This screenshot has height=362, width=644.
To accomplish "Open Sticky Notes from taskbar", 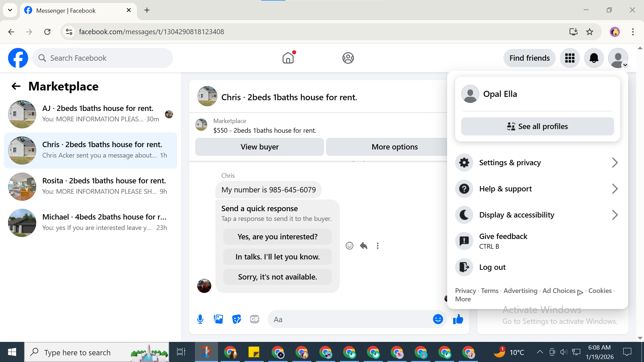I will click(254, 352).
